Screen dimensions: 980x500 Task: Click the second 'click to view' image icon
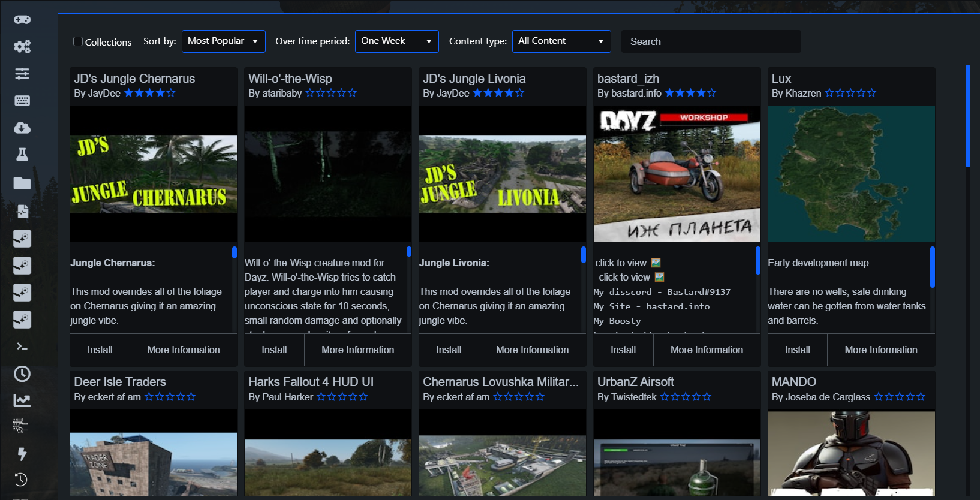pos(659,277)
